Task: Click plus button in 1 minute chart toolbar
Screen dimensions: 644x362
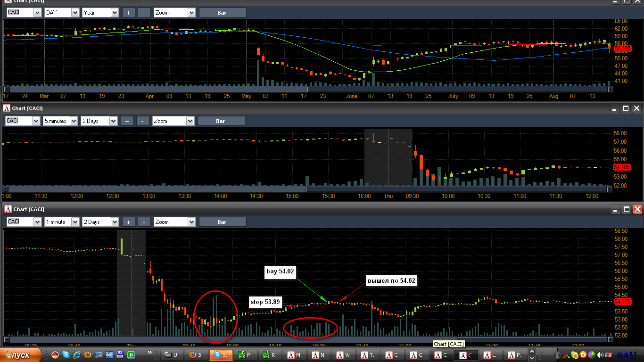Action: click(x=128, y=222)
